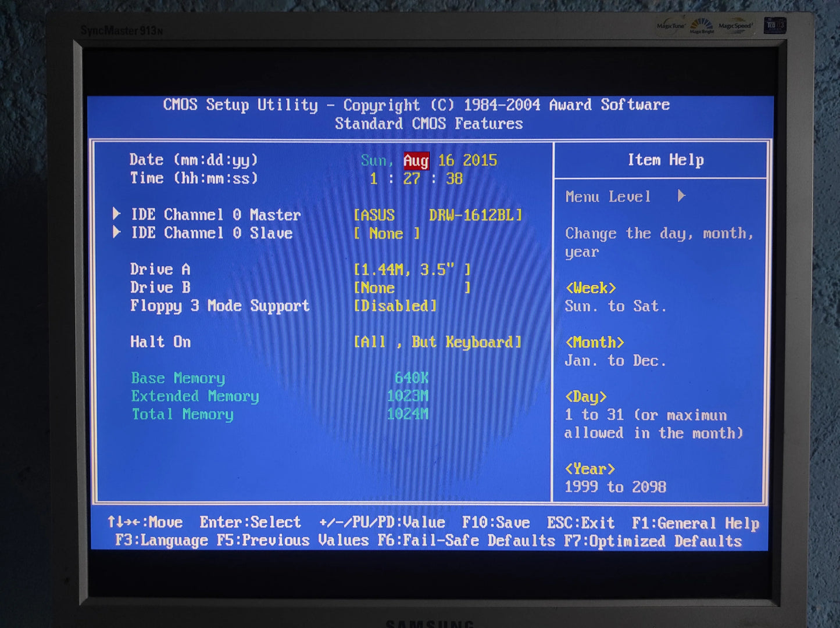Screen dimensions: 840x628
Task: Change Halt On value All, But Keyboard
Action: pyautogui.click(x=438, y=342)
